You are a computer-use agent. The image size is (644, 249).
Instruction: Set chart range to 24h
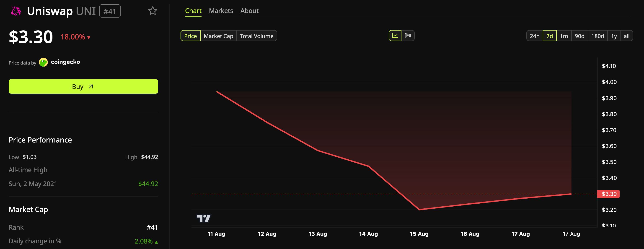click(x=535, y=36)
